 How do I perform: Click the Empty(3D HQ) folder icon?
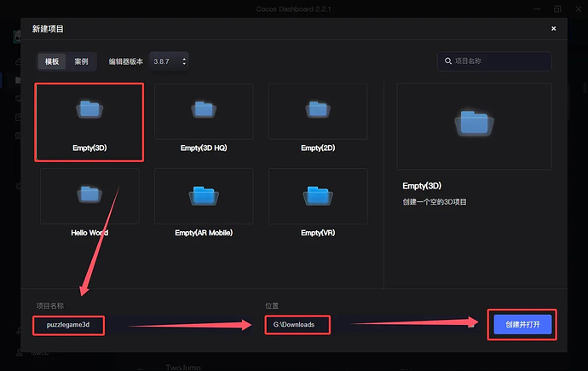click(x=204, y=109)
